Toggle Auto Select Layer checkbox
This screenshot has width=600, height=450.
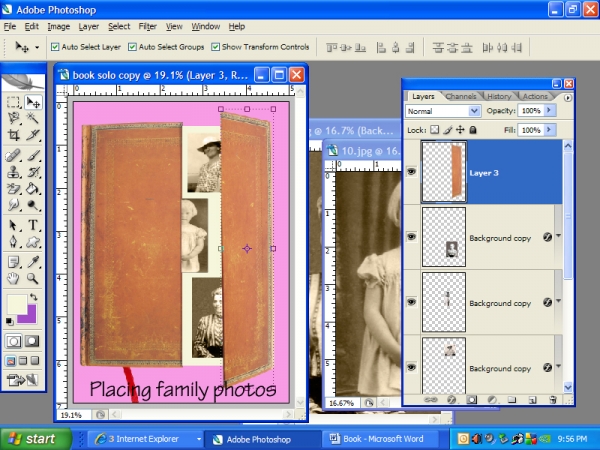tap(55, 47)
